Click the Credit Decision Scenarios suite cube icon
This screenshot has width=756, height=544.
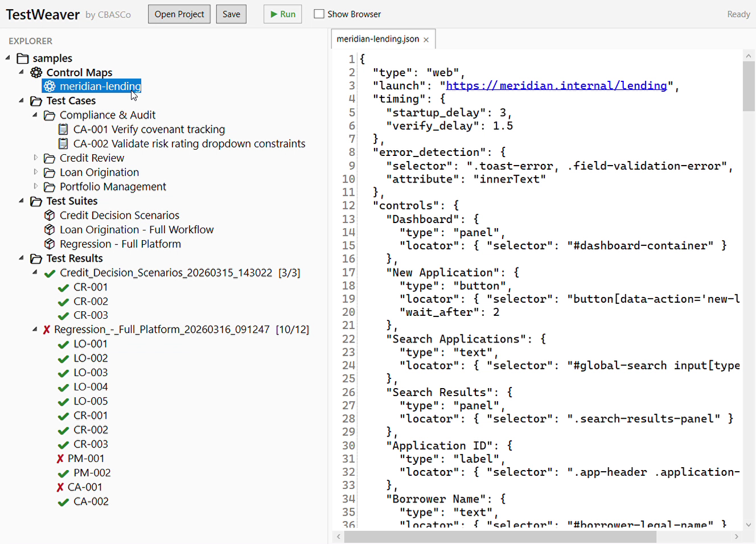click(50, 215)
